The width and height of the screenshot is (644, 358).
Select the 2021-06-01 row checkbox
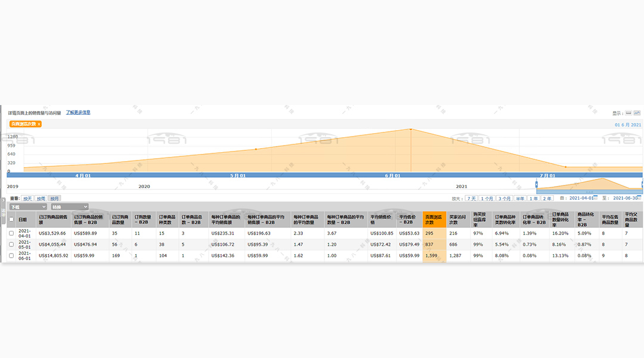click(x=11, y=256)
